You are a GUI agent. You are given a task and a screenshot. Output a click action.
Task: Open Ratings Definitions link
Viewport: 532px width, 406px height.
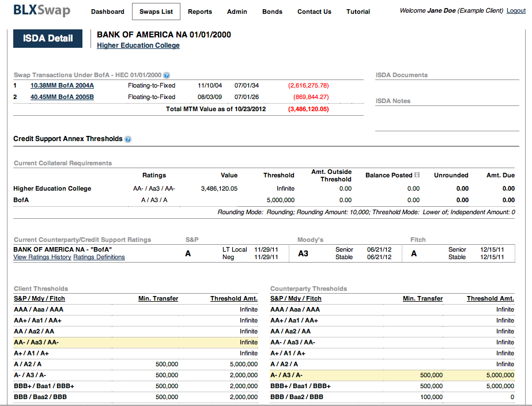point(99,257)
